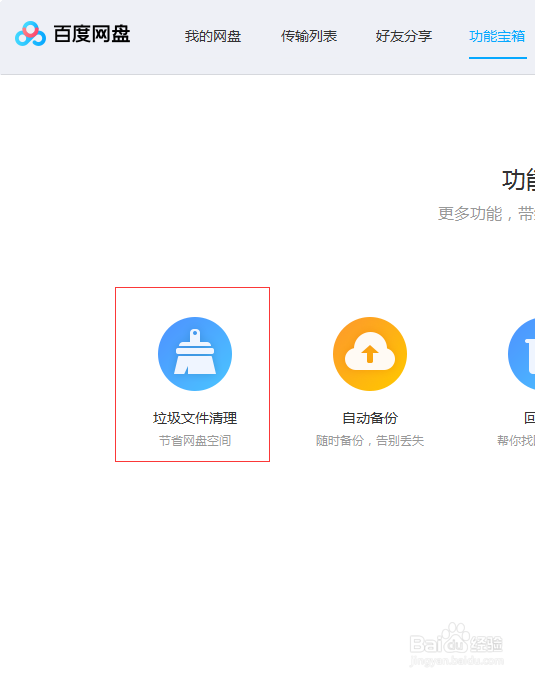Select the 功能宝箱 tab
The height and width of the screenshot is (680, 535).
pos(497,36)
